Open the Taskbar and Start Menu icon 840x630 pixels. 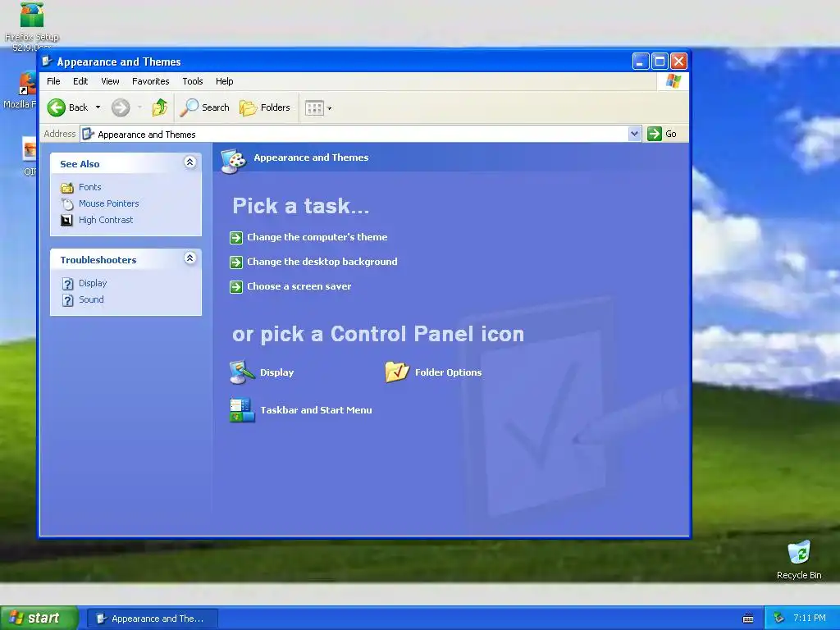pos(242,410)
